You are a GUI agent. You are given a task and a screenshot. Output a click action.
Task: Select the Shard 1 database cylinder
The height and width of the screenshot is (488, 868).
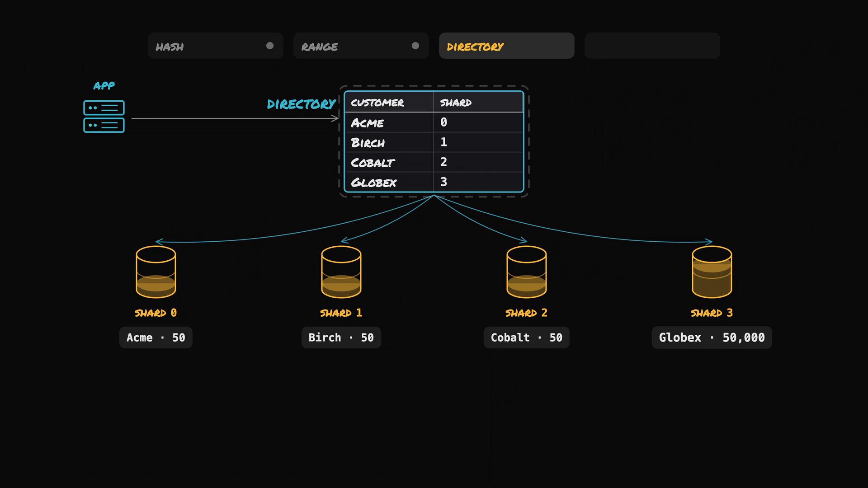(x=341, y=272)
